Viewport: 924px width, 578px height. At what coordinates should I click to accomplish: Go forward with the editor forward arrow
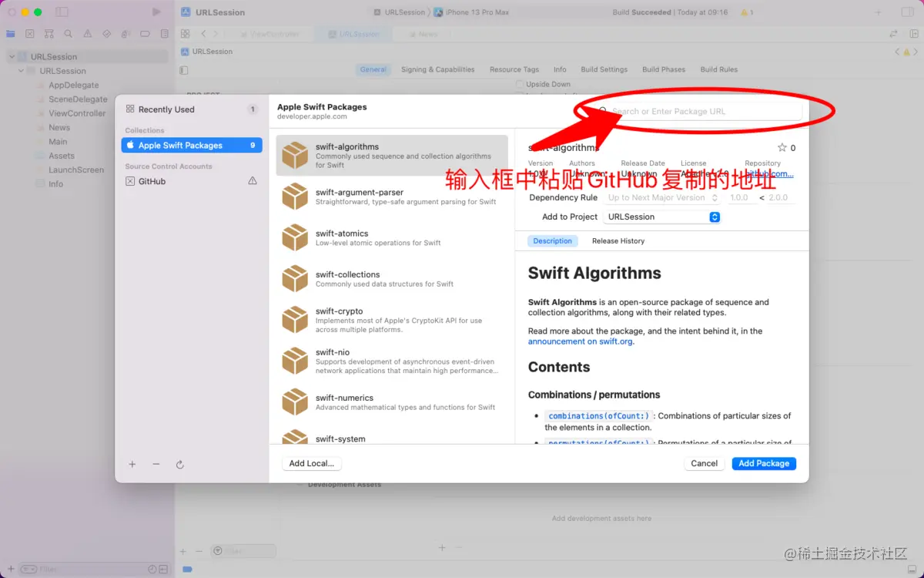point(216,34)
